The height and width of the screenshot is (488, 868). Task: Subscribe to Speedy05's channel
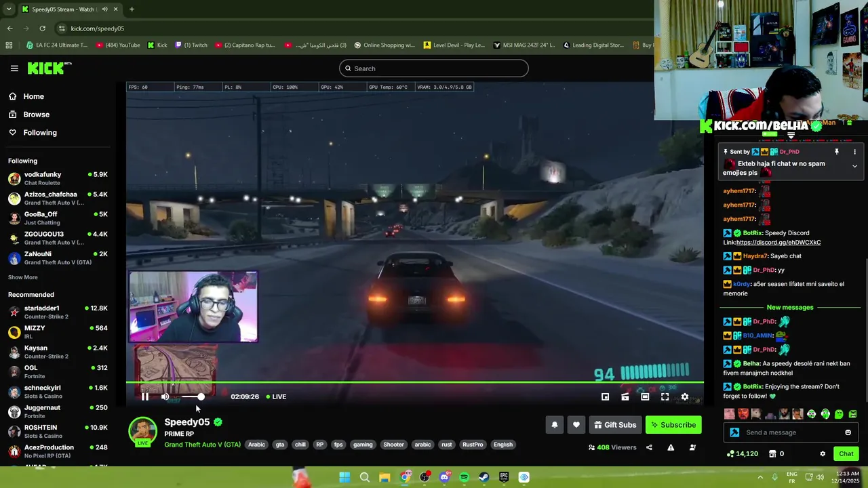(x=673, y=425)
